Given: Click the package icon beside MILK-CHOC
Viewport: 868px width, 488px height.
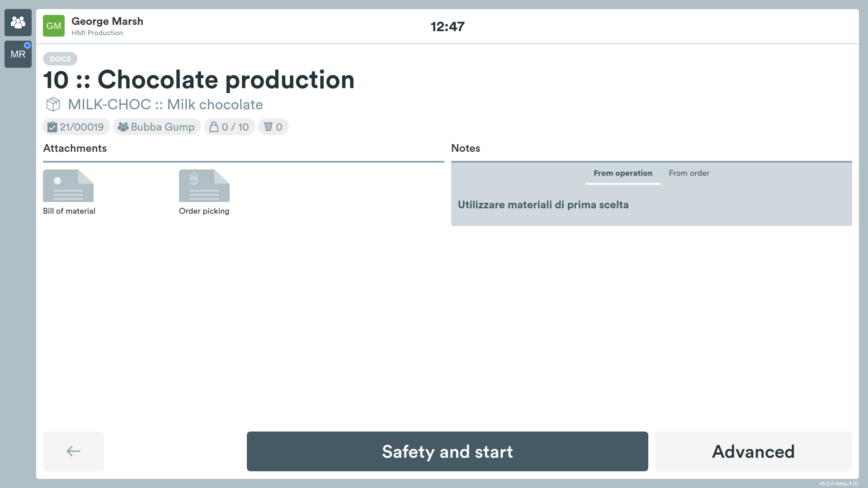Looking at the screenshot, I should tap(53, 104).
